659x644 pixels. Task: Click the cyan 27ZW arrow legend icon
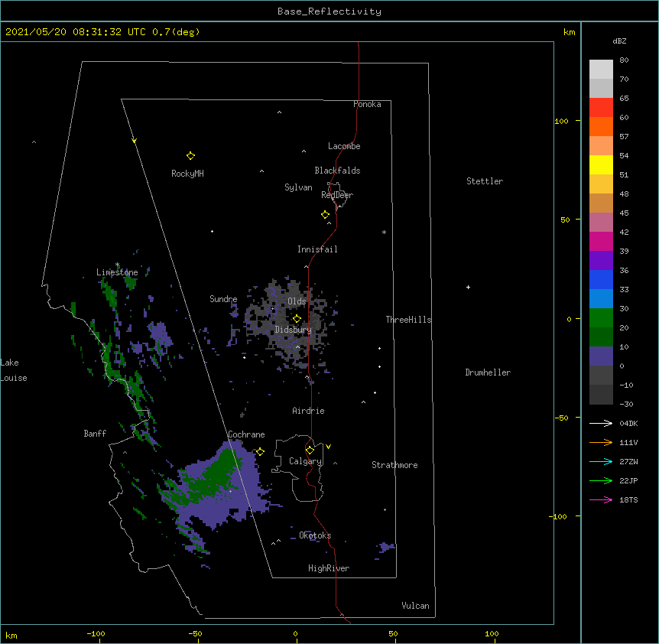[601, 461]
